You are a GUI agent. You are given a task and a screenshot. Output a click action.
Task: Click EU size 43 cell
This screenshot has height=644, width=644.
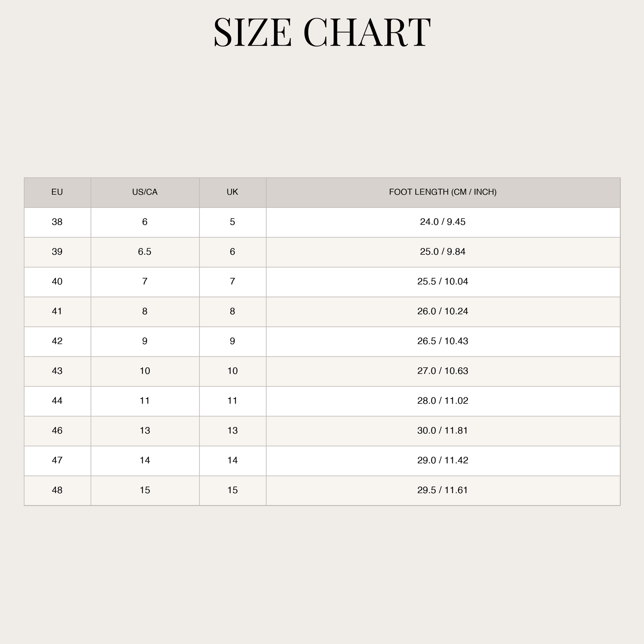(57, 371)
